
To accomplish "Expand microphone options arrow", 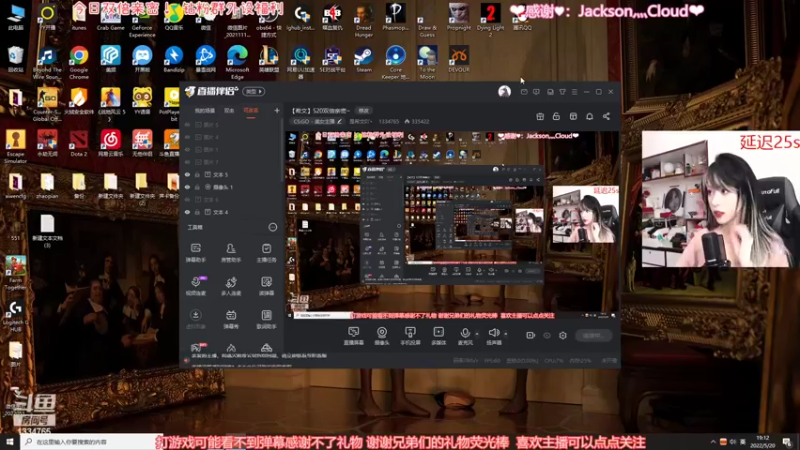I will tap(477, 334).
